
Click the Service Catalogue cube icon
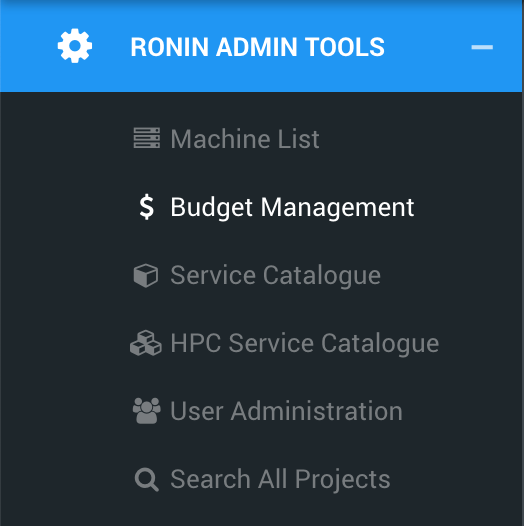(146, 275)
